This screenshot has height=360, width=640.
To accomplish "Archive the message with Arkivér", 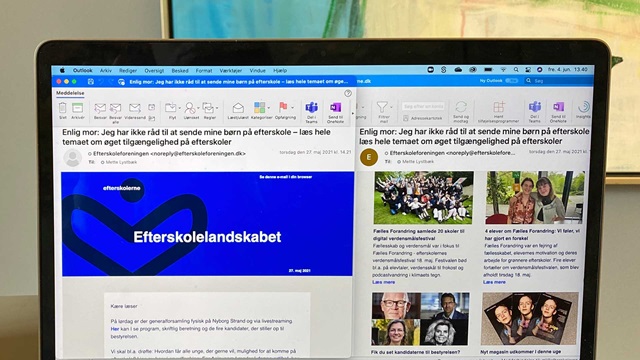I will (78, 108).
